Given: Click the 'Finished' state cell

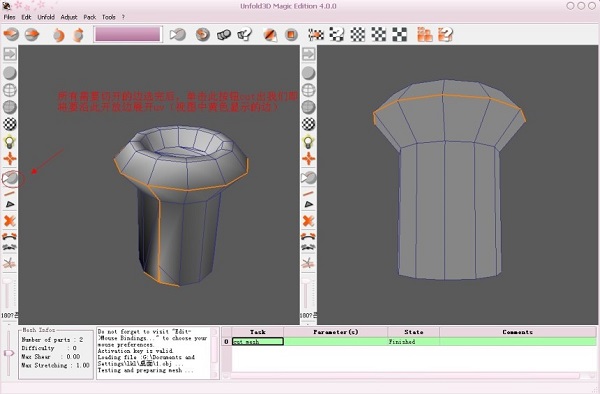Looking at the screenshot, I should pyautogui.click(x=414, y=342).
